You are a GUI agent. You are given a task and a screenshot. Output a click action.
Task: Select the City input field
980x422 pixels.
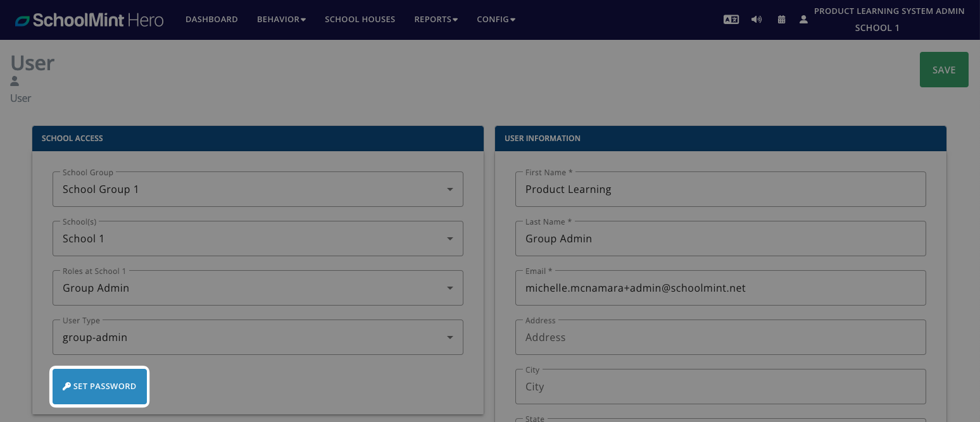(x=720, y=387)
